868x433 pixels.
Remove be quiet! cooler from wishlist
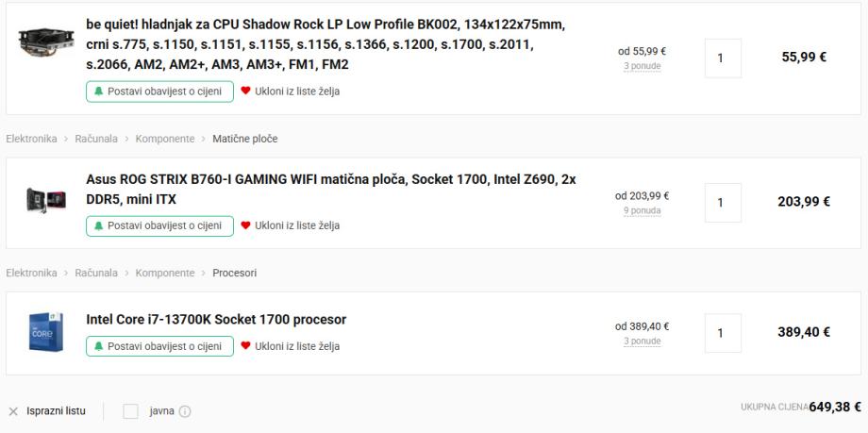(x=291, y=92)
